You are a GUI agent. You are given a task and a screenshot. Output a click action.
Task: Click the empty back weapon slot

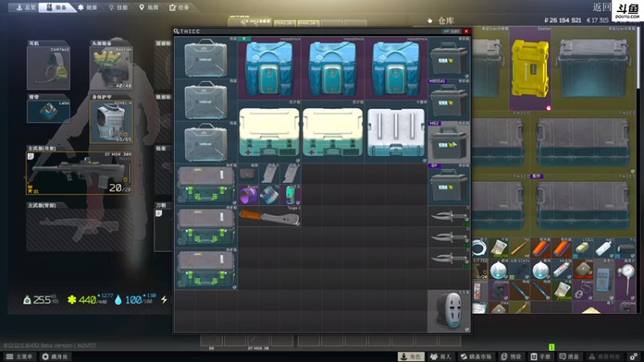79,229
